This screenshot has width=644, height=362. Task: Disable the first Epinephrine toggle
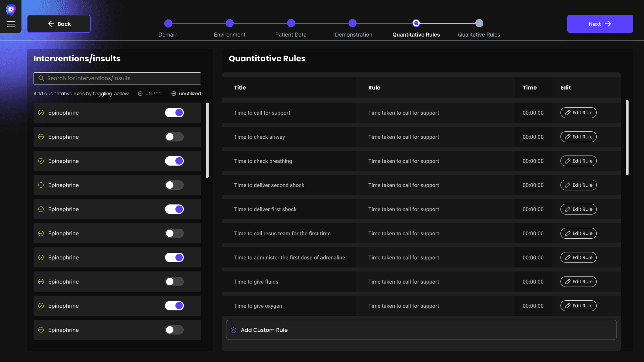[174, 113]
